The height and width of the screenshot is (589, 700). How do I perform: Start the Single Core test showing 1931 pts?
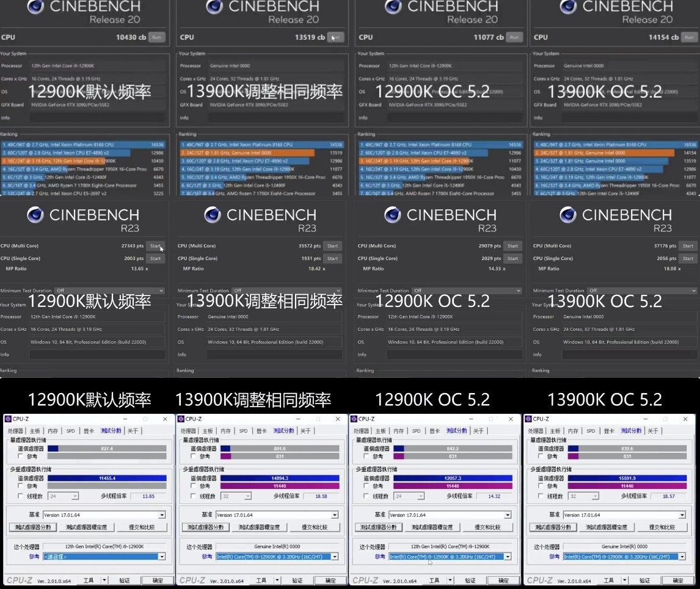tap(332, 258)
